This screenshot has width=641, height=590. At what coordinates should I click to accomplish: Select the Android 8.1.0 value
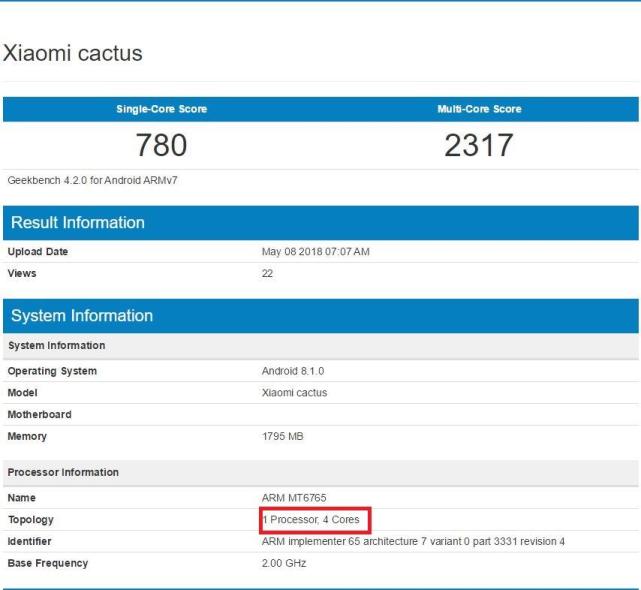(293, 371)
